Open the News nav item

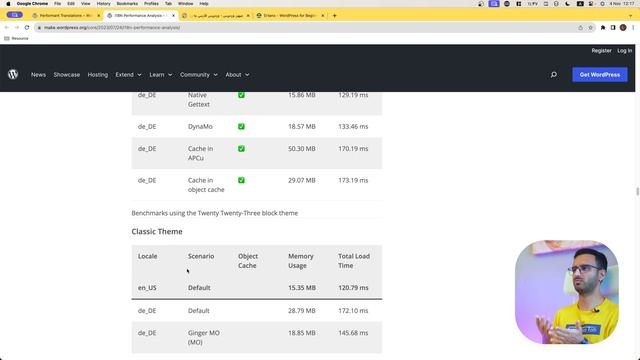[x=38, y=75]
